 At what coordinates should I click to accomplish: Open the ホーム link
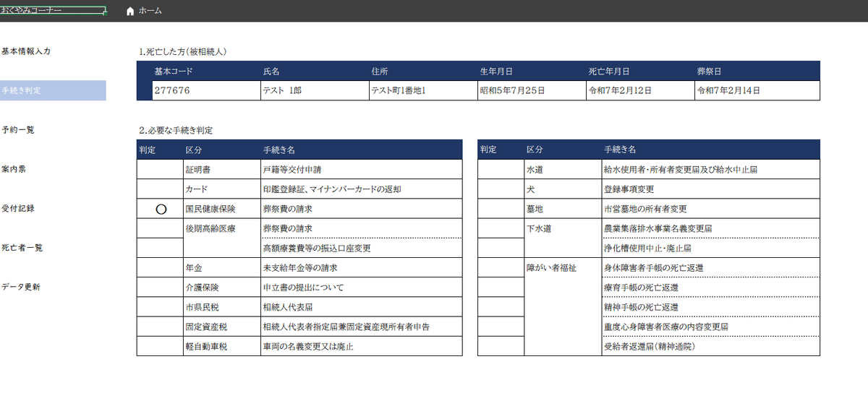(150, 12)
